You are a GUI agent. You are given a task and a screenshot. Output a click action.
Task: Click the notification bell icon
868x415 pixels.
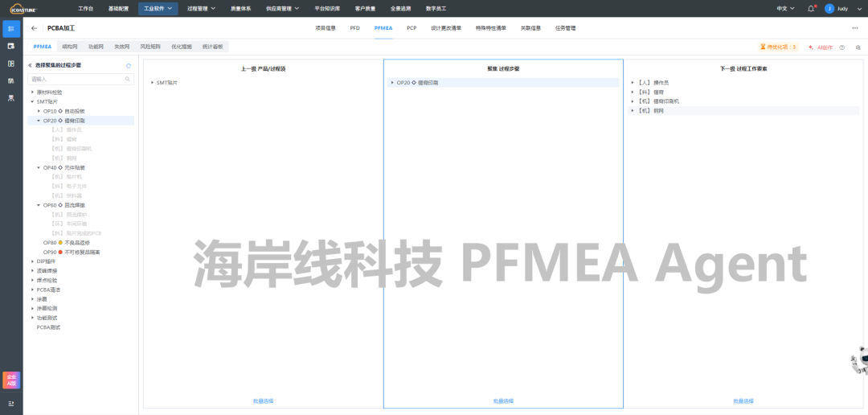point(812,8)
